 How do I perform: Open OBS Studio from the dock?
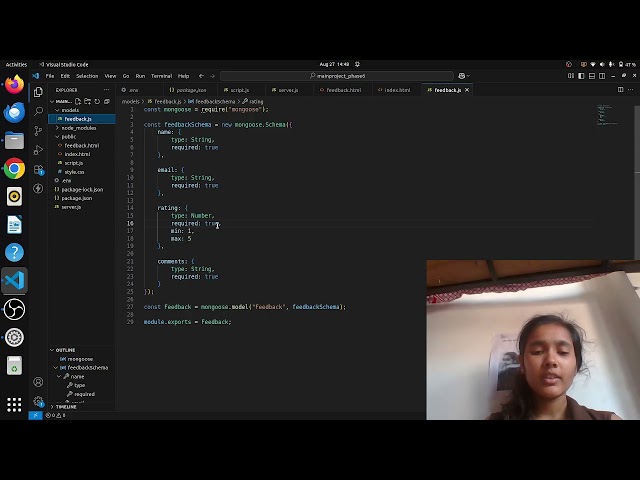(x=14, y=309)
